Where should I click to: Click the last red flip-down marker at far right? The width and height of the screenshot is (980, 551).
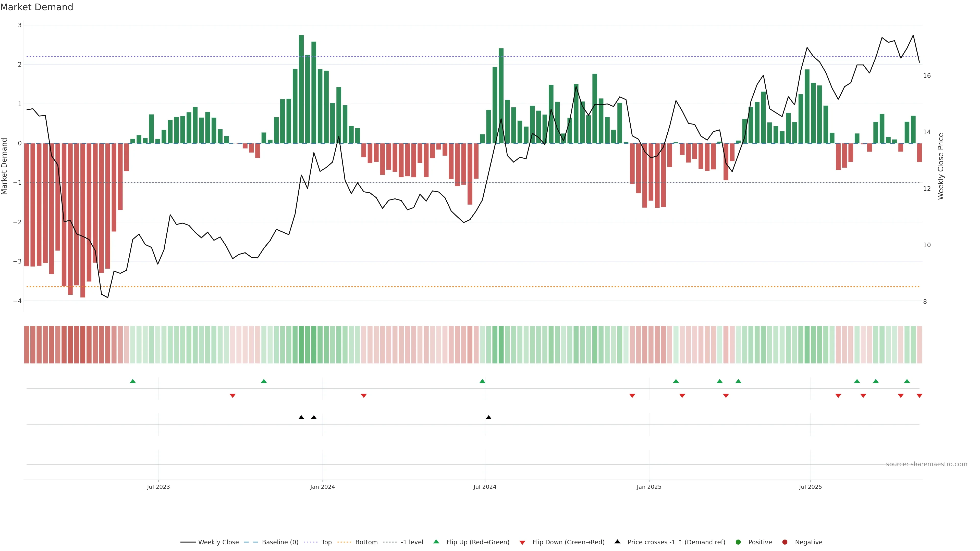(x=920, y=396)
